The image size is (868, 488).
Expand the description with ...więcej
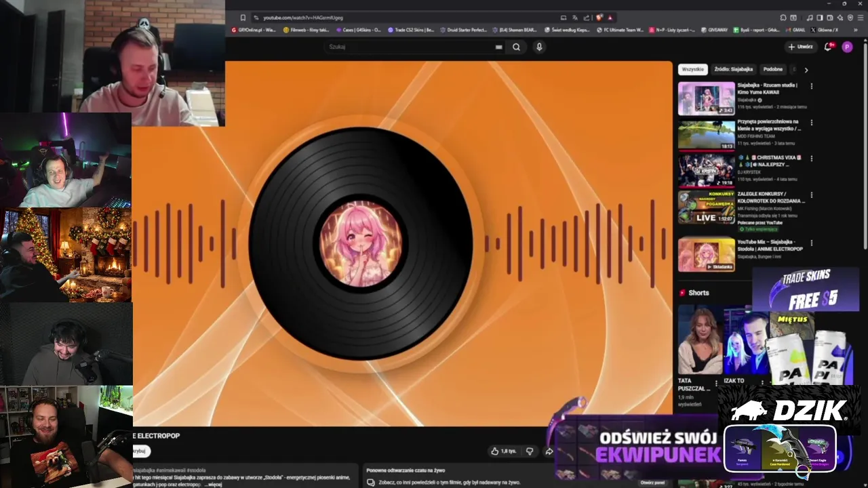214,485
